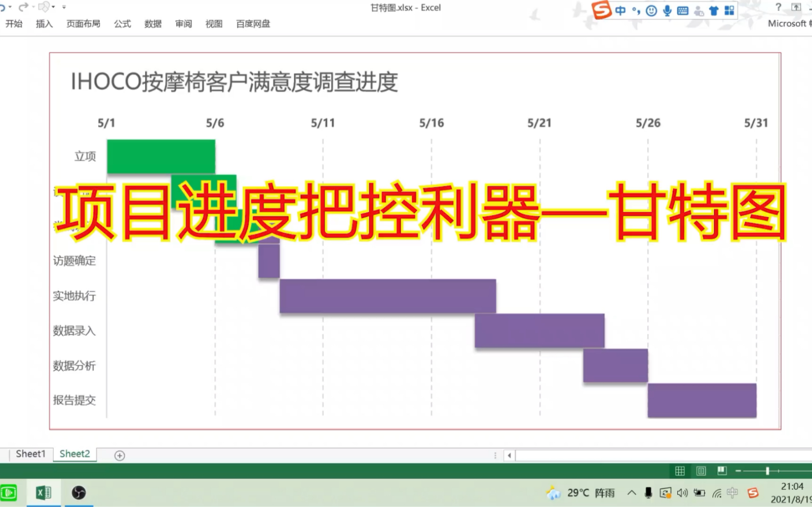Image resolution: width=812 pixels, height=507 pixels.
Task: Switch to Normal view in status bar
Action: point(680,471)
